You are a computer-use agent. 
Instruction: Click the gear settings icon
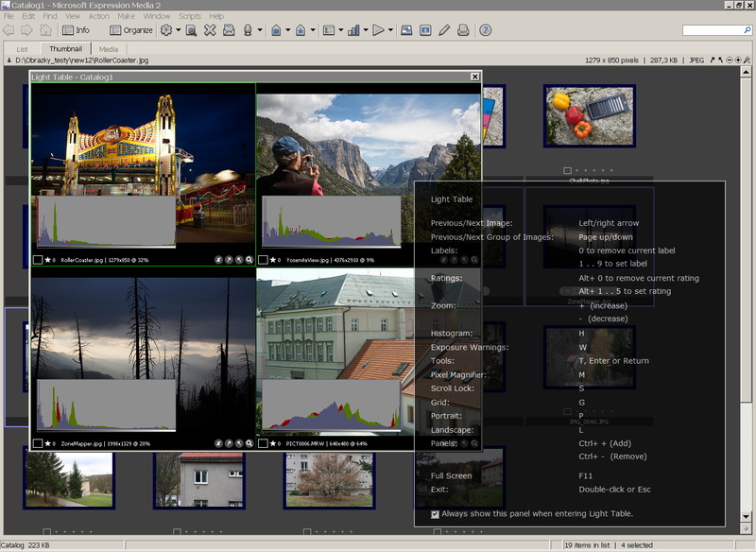[166, 30]
